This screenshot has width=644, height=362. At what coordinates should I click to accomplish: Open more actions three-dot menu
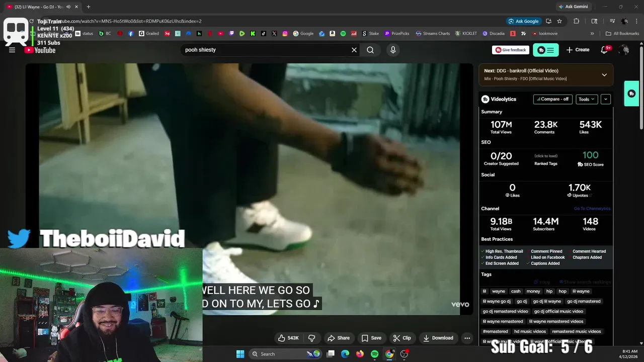pos(467,338)
